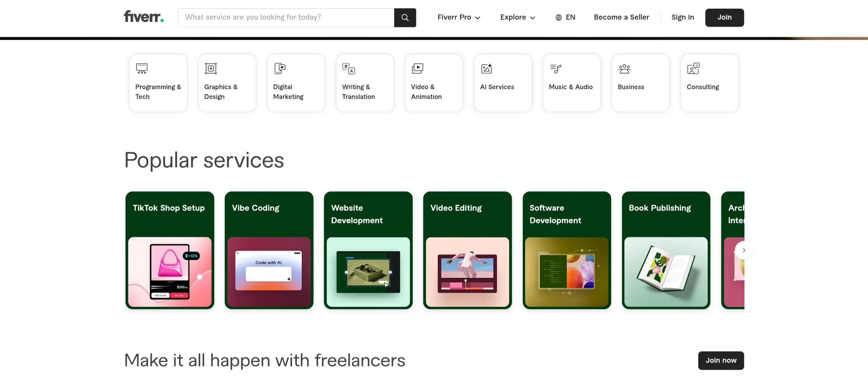This screenshot has height=381, width=868.
Task: Open the TikTok Shop Setup card image
Action: (x=170, y=272)
